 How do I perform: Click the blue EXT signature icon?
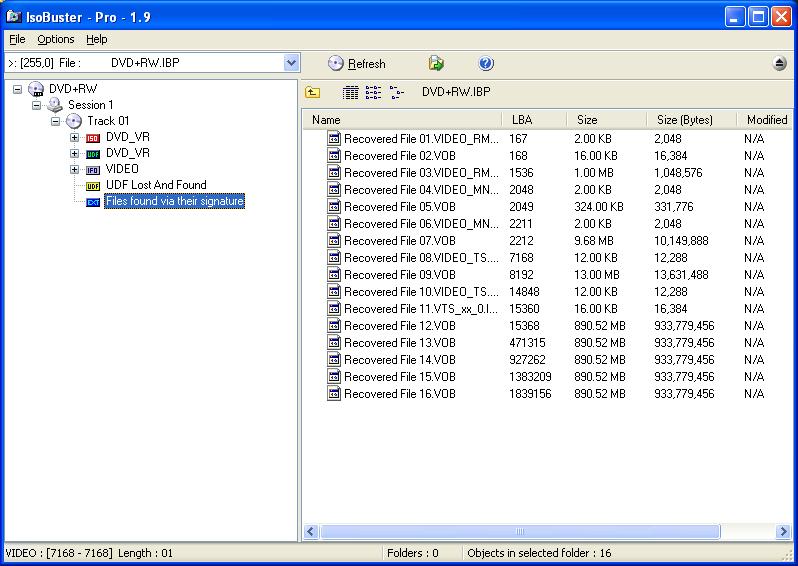[x=93, y=202]
